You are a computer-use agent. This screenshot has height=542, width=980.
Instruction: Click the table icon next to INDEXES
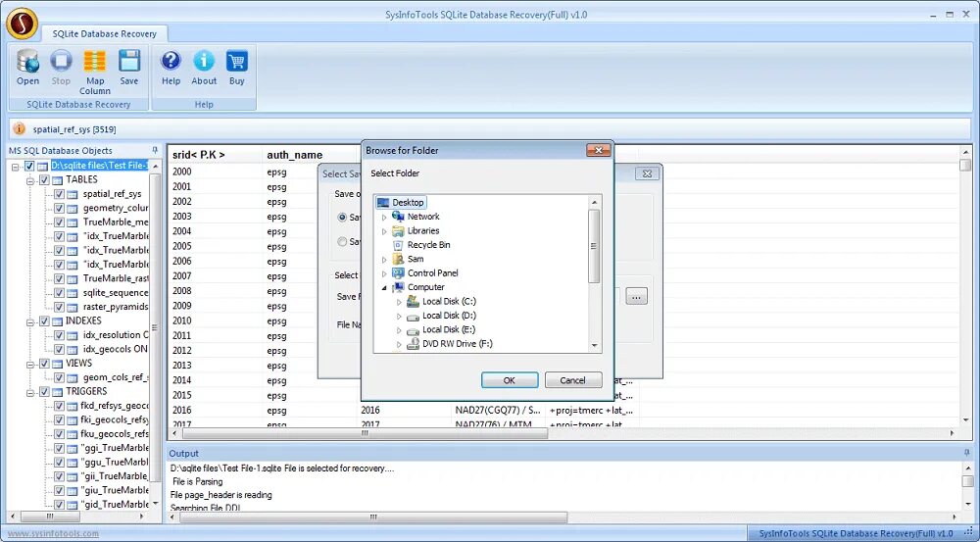point(57,321)
